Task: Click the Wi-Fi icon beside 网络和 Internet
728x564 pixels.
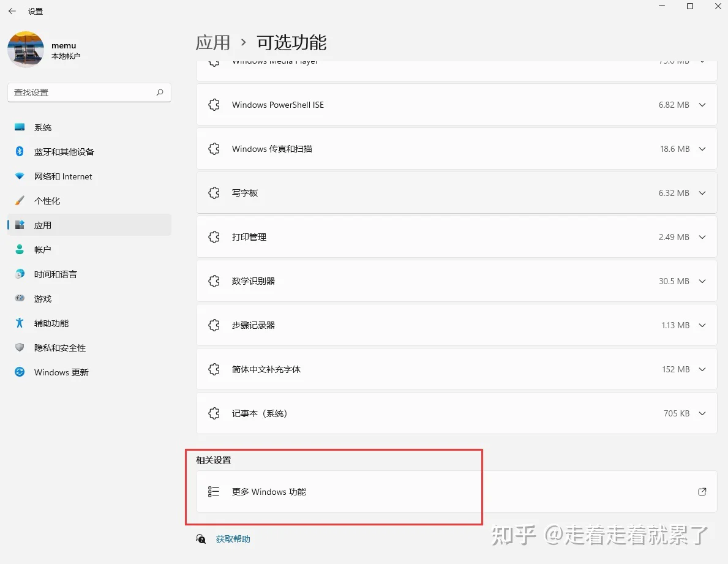Action: pyautogui.click(x=20, y=176)
